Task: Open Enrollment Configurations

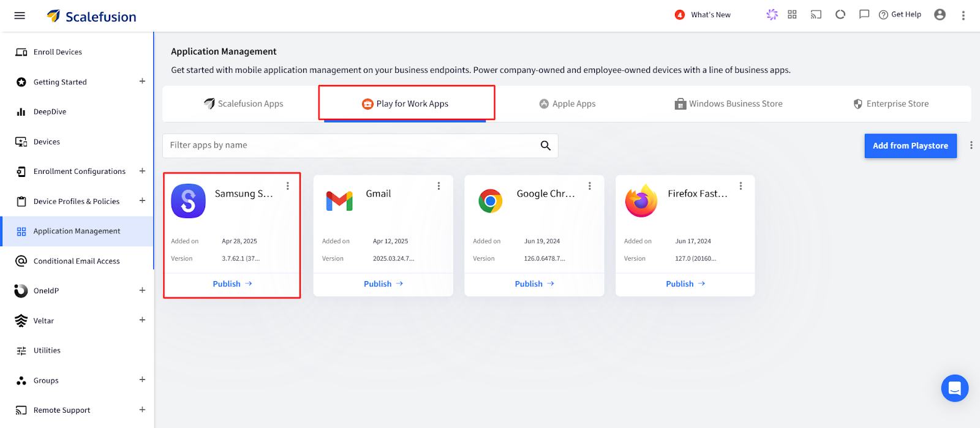Action: [80, 171]
